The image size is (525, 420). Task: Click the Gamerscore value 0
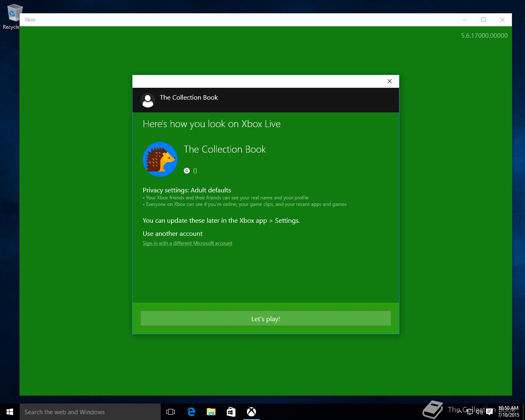pyautogui.click(x=195, y=171)
